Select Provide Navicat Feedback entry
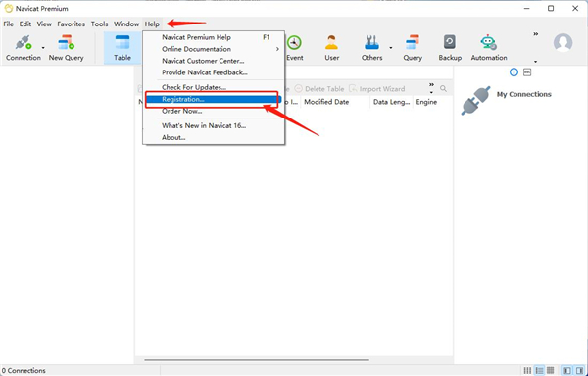Image resolution: width=588 pixels, height=376 pixels. (214, 72)
